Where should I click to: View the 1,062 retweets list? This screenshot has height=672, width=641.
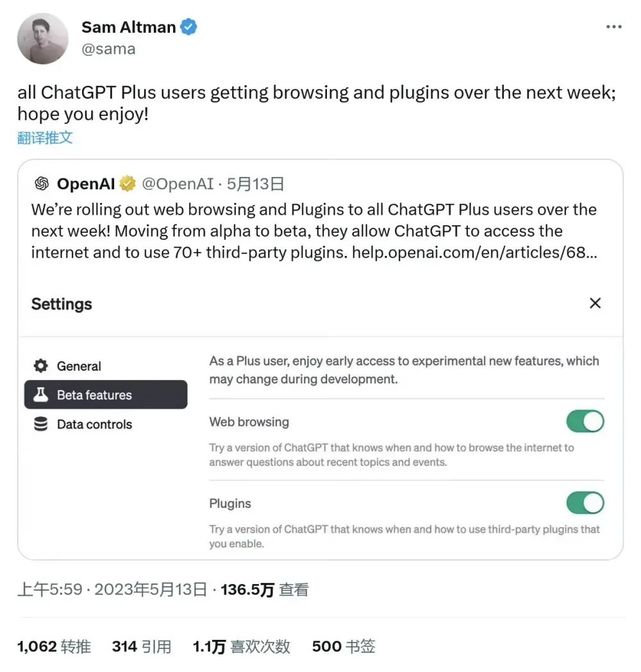(54, 647)
